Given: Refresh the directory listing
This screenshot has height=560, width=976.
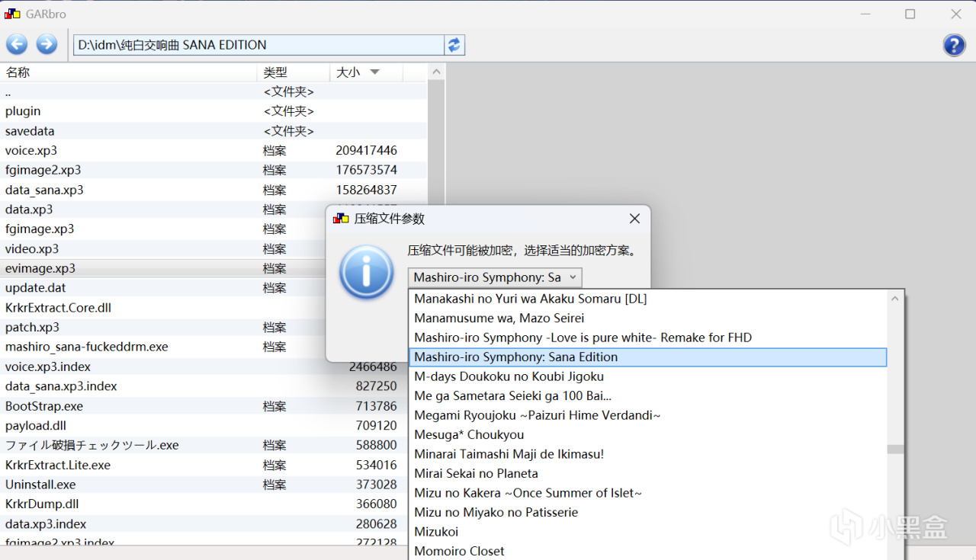Looking at the screenshot, I should [x=454, y=45].
